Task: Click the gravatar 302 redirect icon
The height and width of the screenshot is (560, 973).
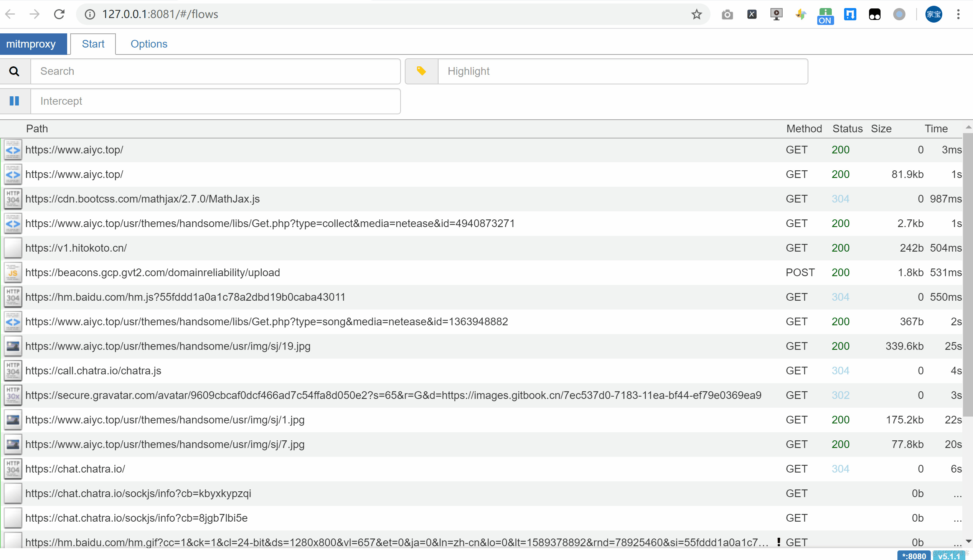Action: click(12, 395)
